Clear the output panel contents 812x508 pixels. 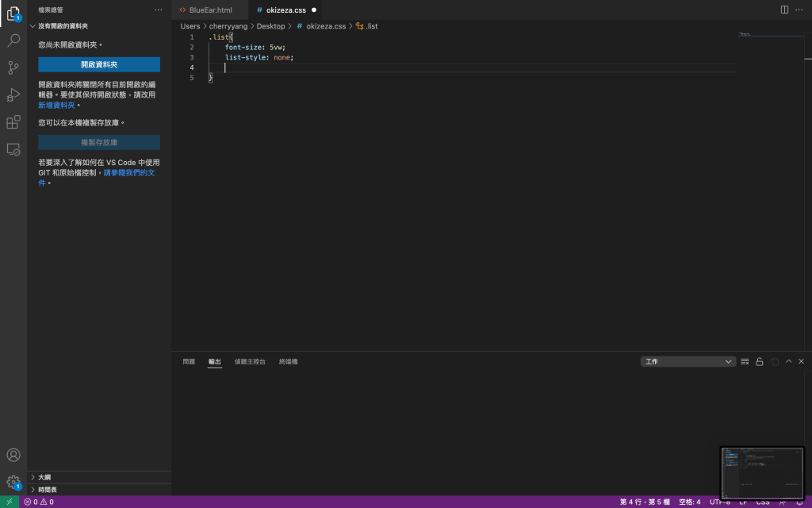tap(745, 361)
